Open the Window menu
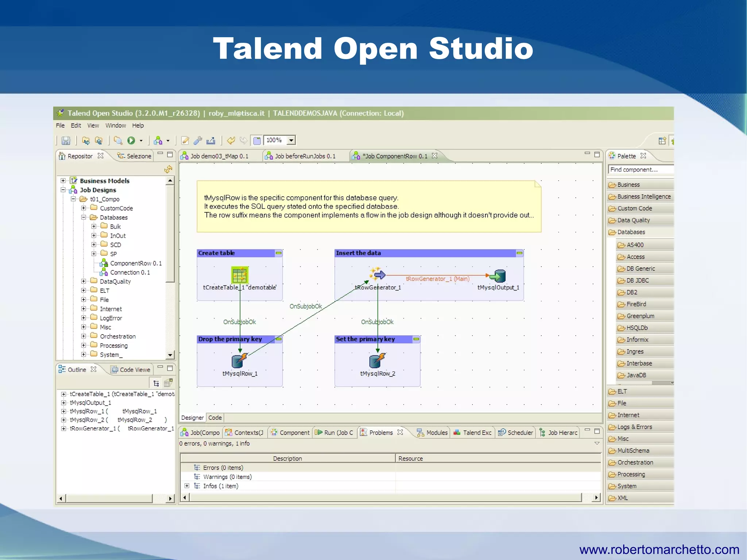 [115, 125]
